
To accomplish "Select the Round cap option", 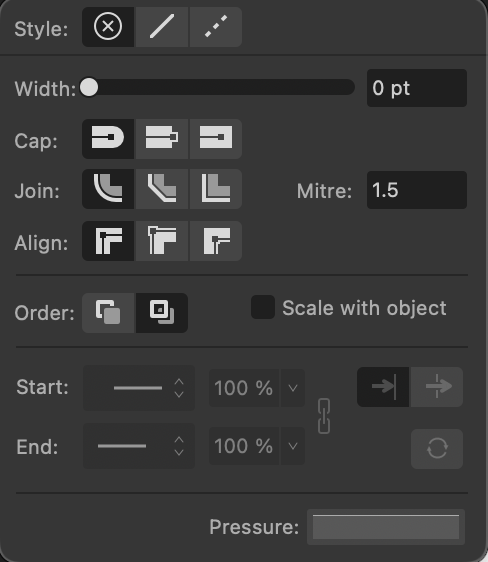I will (108, 139).
